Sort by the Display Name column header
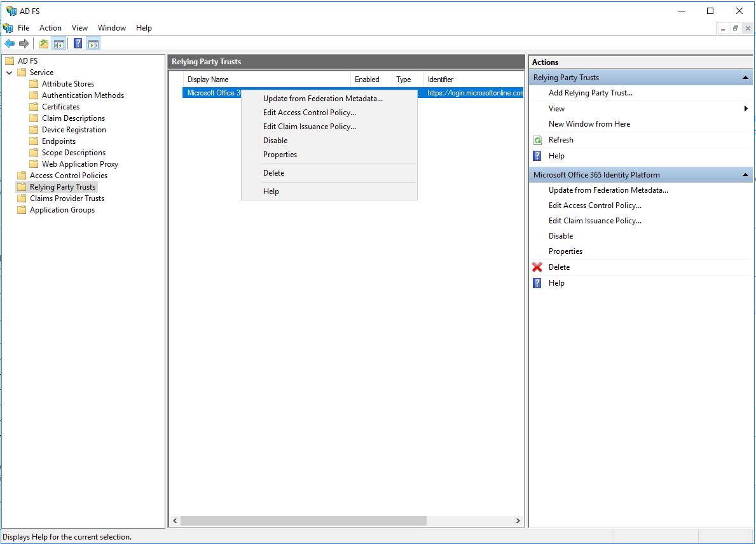The image size is (756, 544). [266, 80]
